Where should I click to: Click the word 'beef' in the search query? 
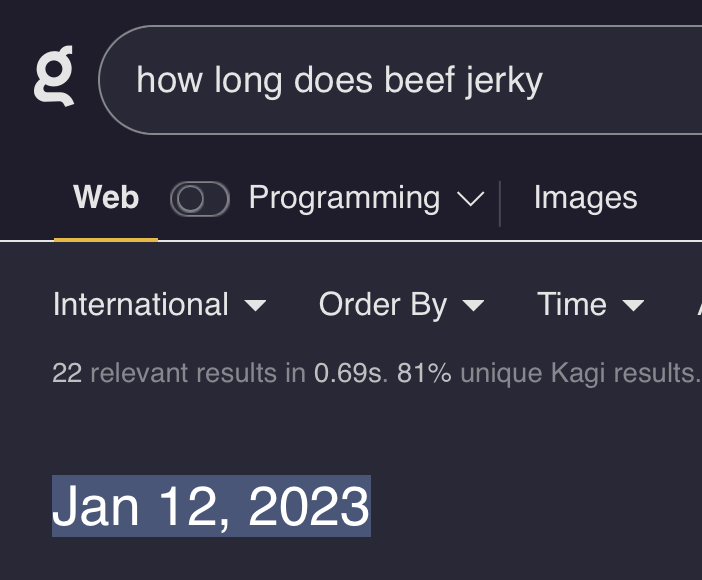(x=409, y=80)
